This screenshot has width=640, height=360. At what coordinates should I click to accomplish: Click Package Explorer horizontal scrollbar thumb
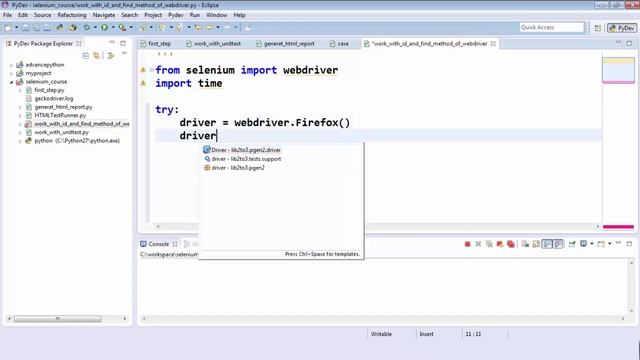tap(58, 319)
